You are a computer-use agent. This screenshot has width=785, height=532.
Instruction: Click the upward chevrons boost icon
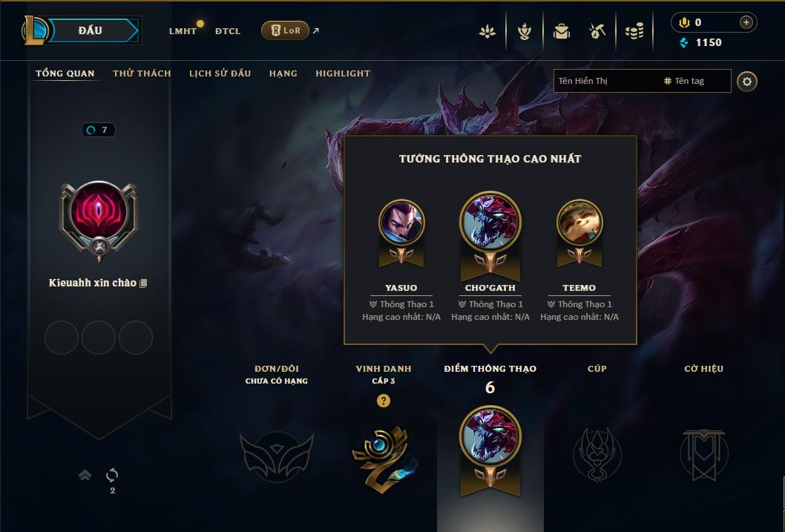[85, 475]
